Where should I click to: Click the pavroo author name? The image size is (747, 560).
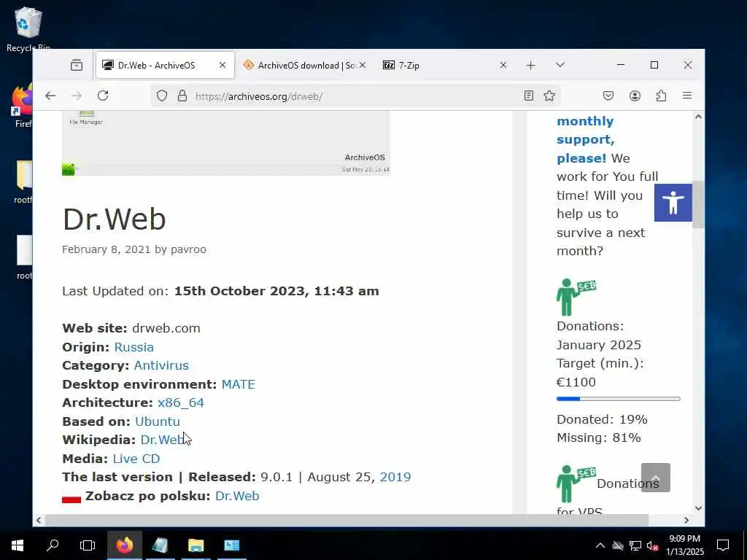point(189,249)
